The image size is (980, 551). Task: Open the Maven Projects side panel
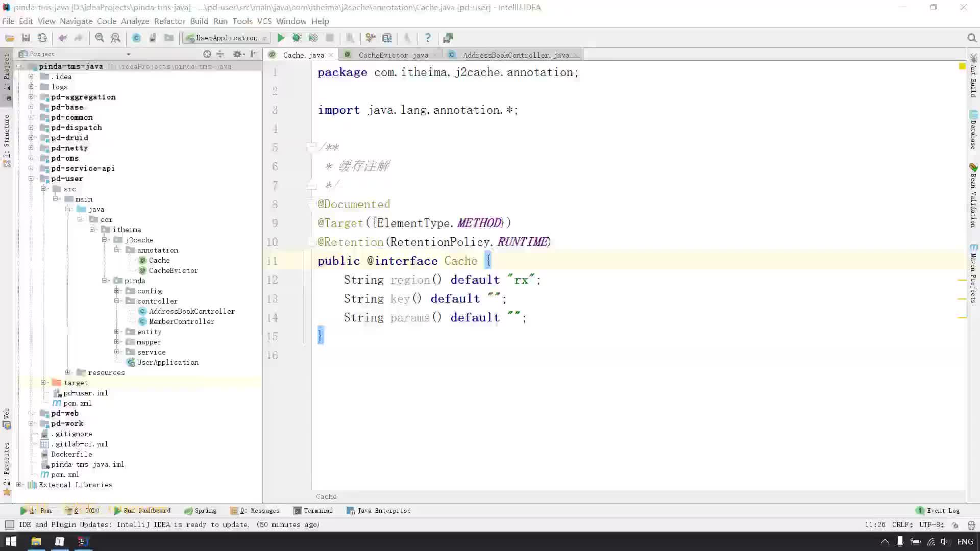coord(973,274)
